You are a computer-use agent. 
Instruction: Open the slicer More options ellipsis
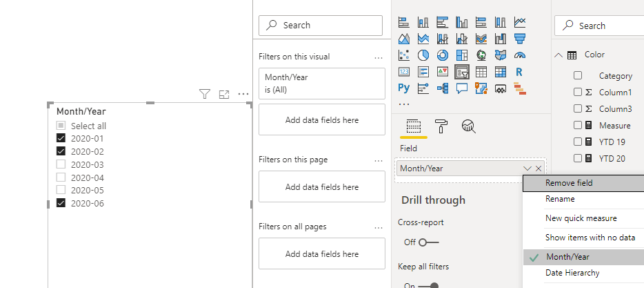pyautogui.click(x=243, y=94)
